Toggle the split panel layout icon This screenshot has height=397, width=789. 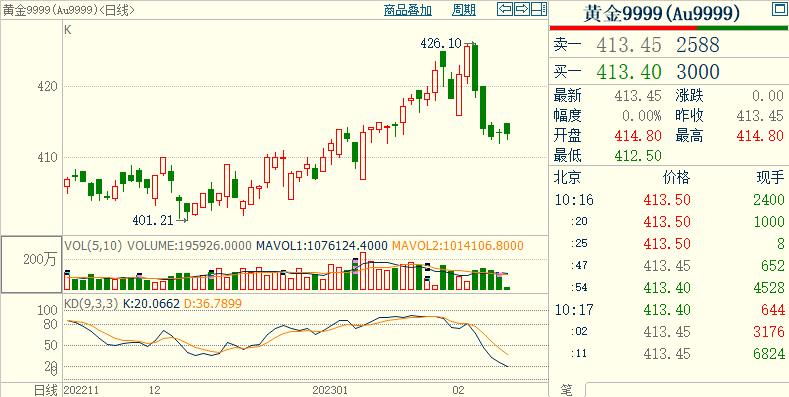[539, 9]
